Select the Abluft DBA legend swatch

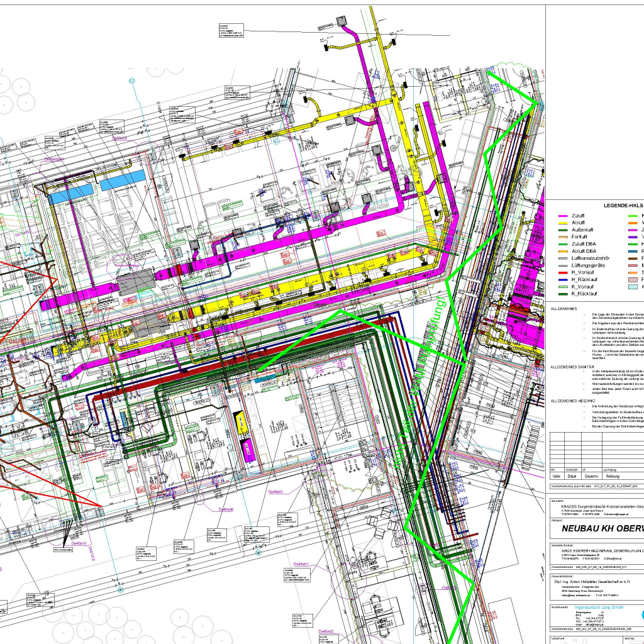(x=563, y=251)
